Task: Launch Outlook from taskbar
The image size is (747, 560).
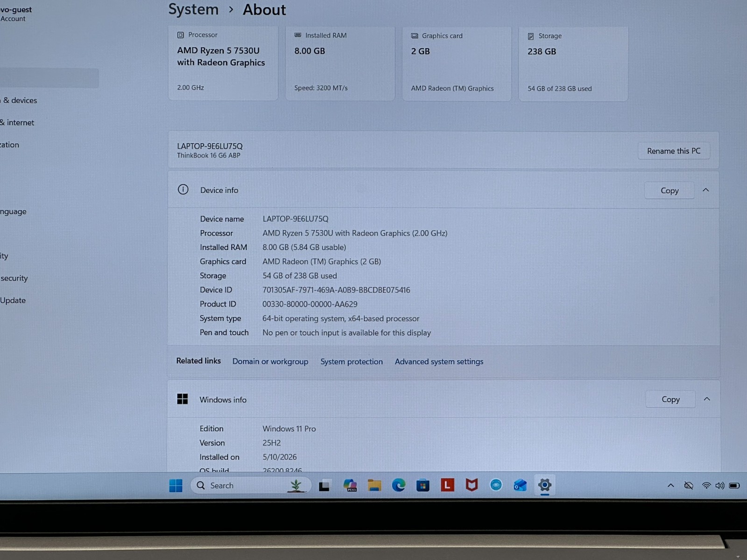Action: 520,486
